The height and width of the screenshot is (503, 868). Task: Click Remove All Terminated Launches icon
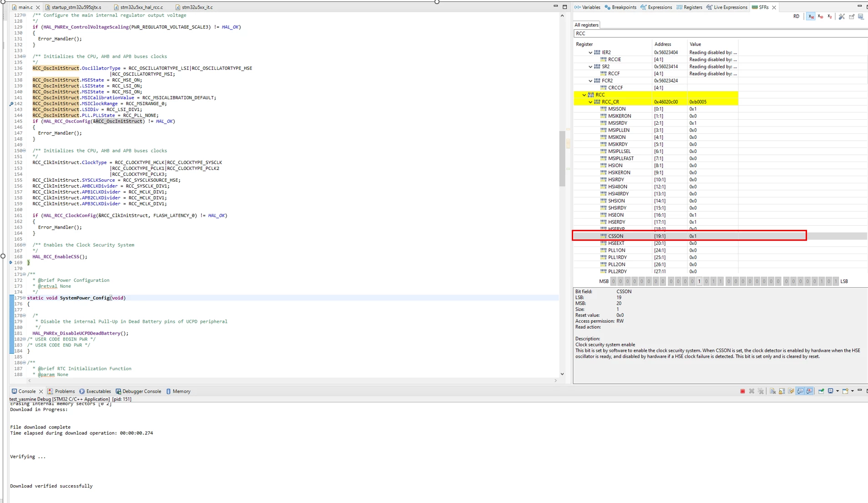click(761, 391)
